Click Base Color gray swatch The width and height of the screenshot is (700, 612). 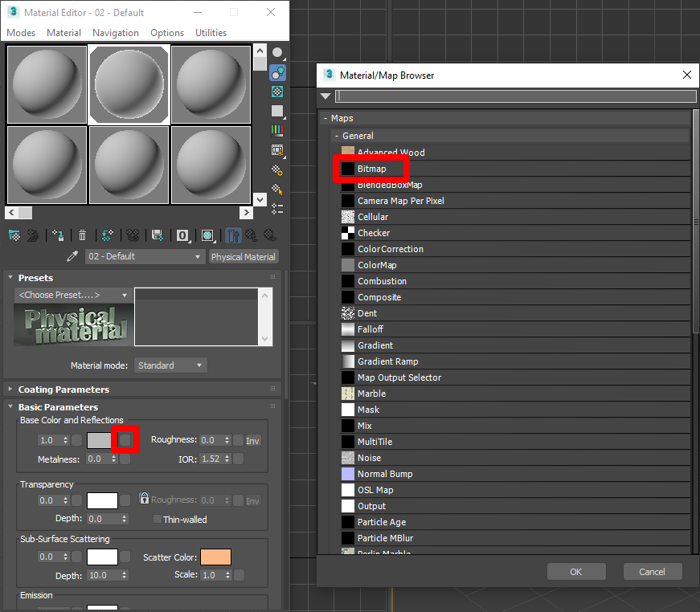pyautogui.click(x=100, y=440)
